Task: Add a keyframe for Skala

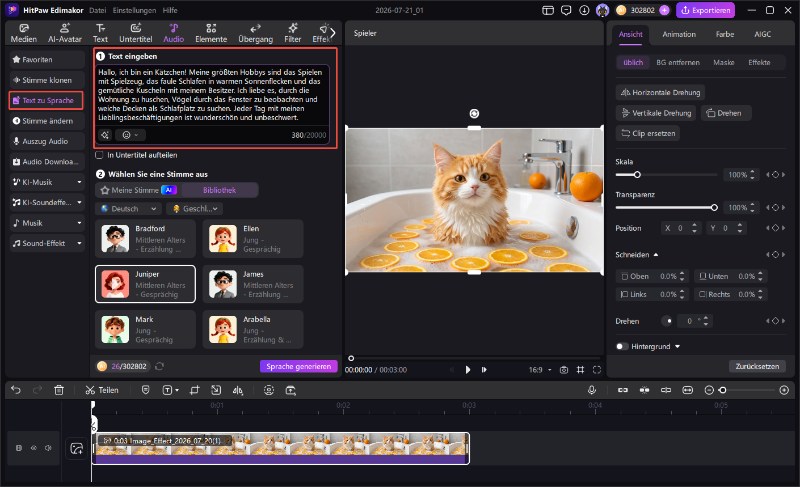Action: tap(776, 174)
